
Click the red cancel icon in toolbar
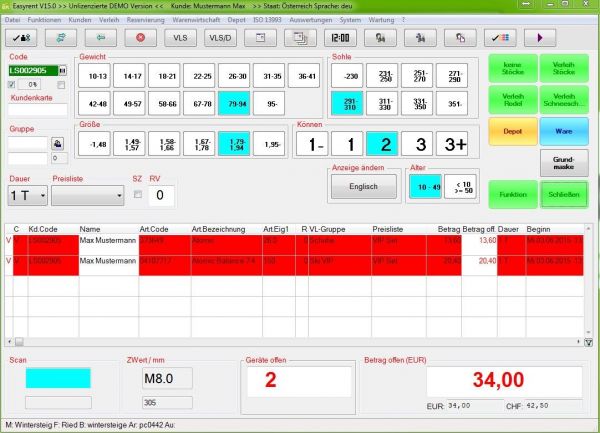coord(140,38)
